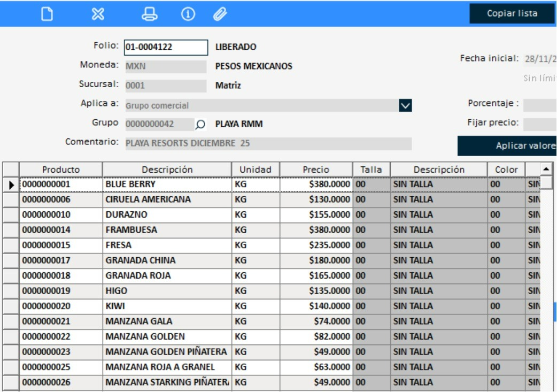Search group using magnifier icon

[x=200, y=124]
